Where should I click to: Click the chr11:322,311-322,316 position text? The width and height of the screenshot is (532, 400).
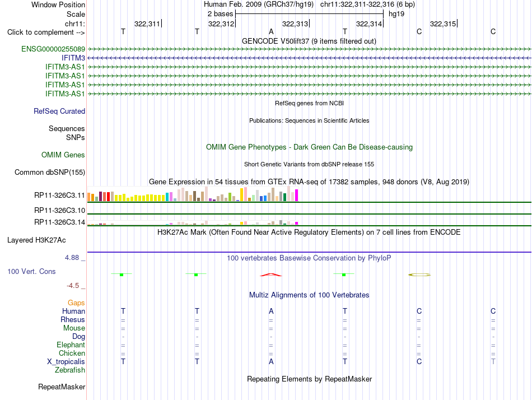367,4
